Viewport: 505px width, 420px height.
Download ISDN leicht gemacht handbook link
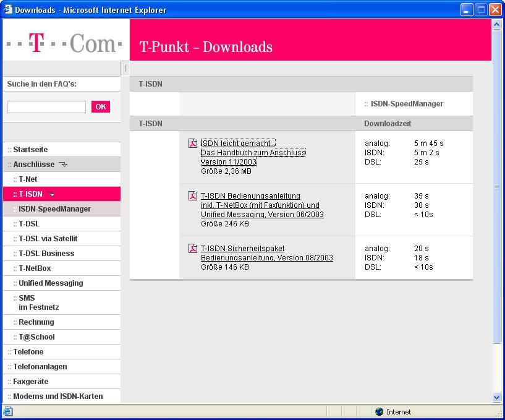pos(253,152)
